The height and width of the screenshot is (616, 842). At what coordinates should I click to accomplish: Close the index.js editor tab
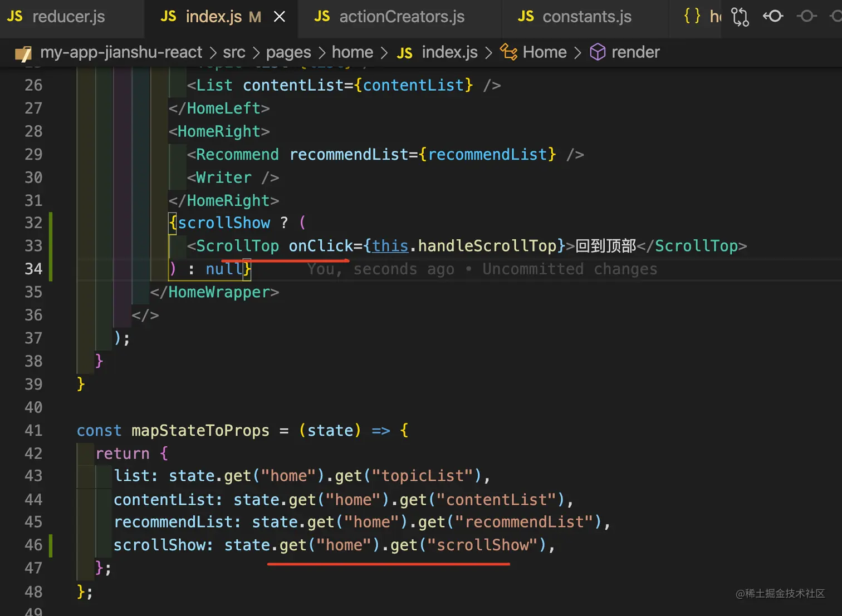[280, 17]
